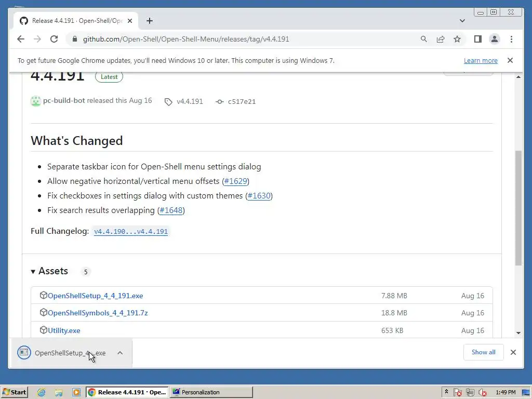The width and height of the screenshot is (532, 399).
Task: Collapse the Assets section
Action: [x=49, y=271]
